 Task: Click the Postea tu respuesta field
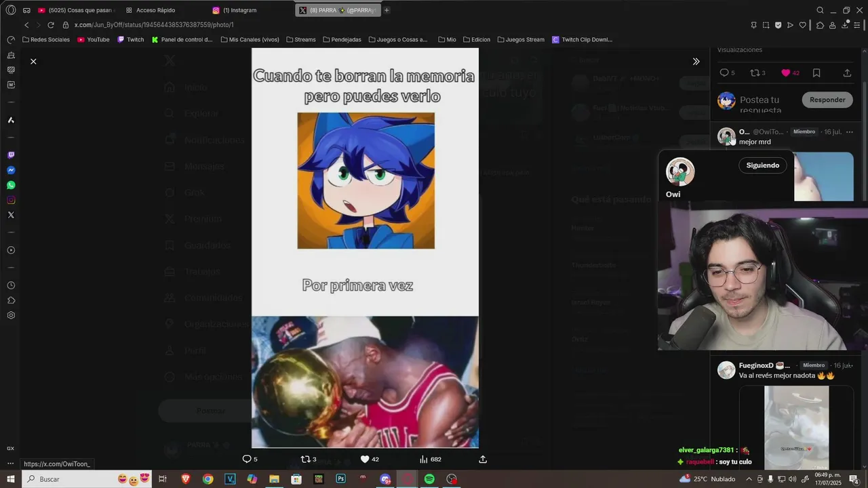point(761,104)
